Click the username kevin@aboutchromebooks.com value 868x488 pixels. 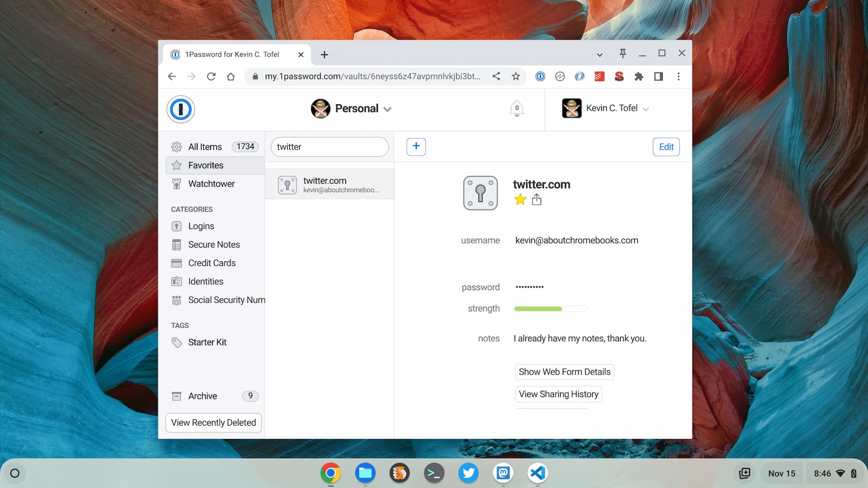[577, 240]
